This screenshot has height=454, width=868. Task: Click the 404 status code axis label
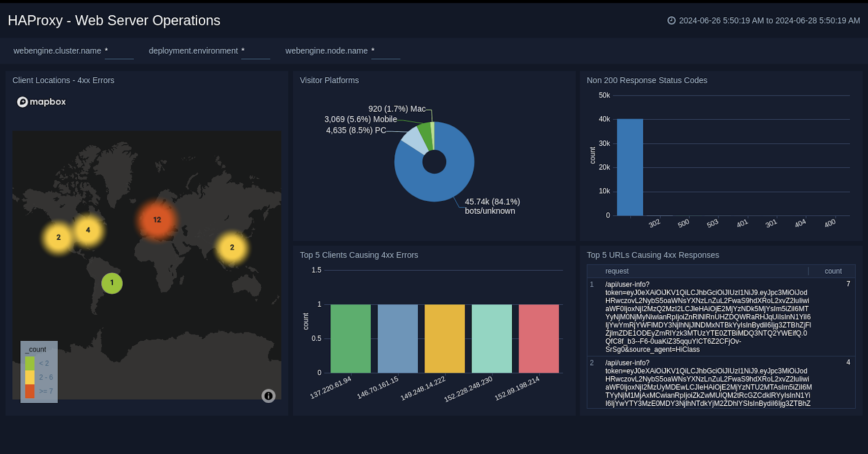tap(800, 223)
